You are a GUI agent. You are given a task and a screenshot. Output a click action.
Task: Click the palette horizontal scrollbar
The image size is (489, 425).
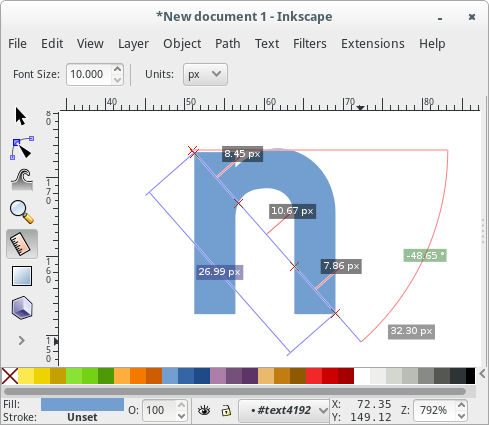(x=235, y=391)
